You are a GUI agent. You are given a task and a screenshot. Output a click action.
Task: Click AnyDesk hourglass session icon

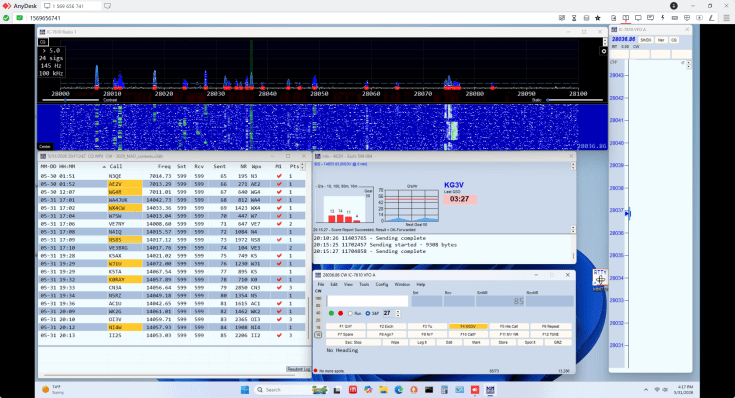tap(574, 18)
